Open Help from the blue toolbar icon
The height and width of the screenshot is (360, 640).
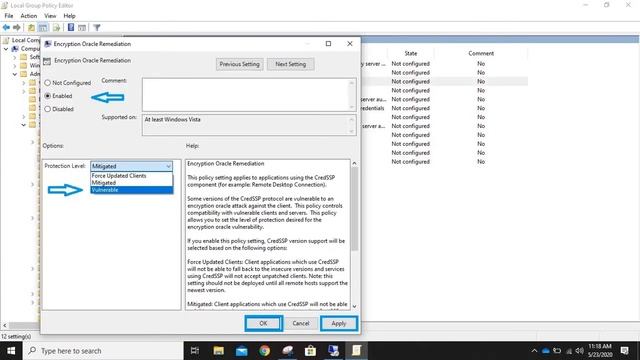pyautogui.click(x=71, y=27)
